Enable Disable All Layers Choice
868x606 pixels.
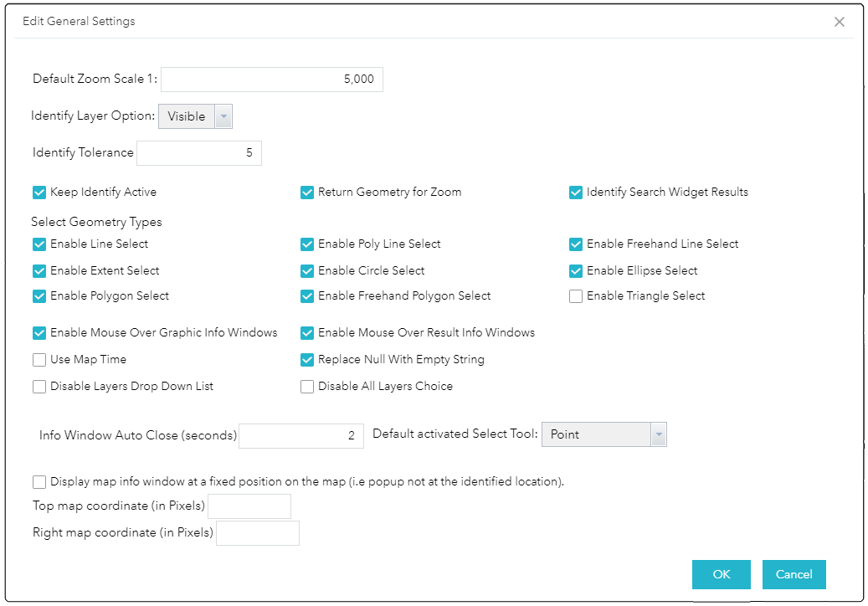tap(307, 386)
